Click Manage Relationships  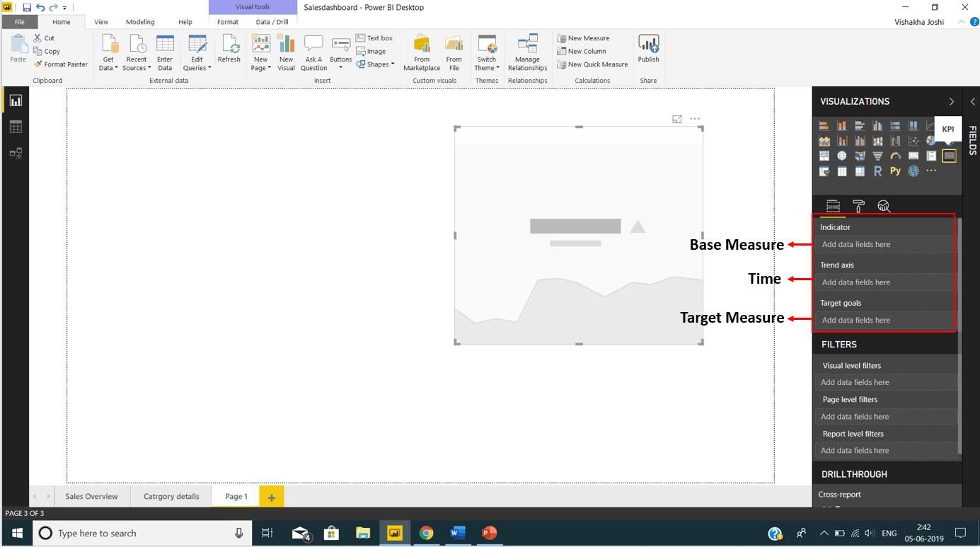pos(527,52)
